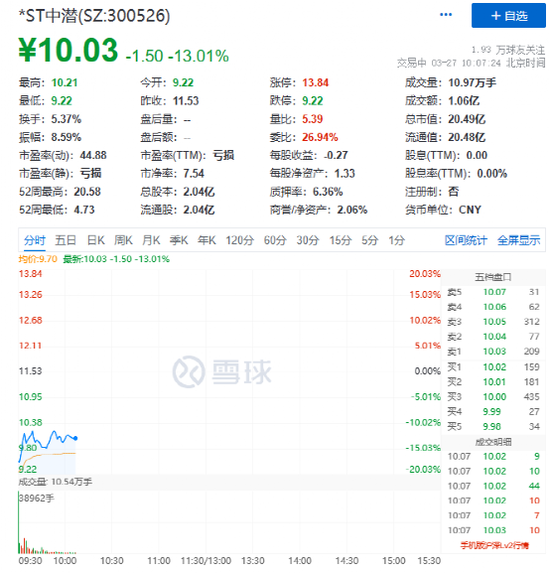Select the 年K yearly chart tab
Viewport: 550px width, 574px height.
[207, 241]
